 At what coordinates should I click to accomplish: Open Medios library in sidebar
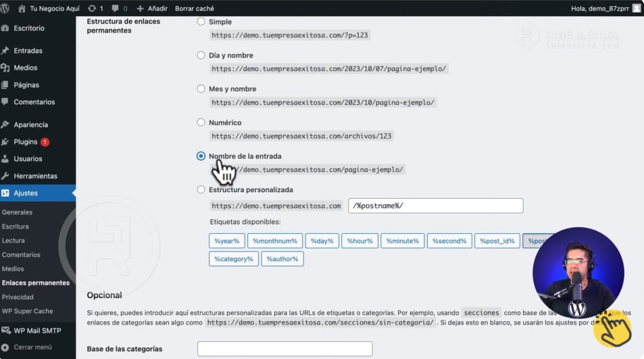pos(25,68)
